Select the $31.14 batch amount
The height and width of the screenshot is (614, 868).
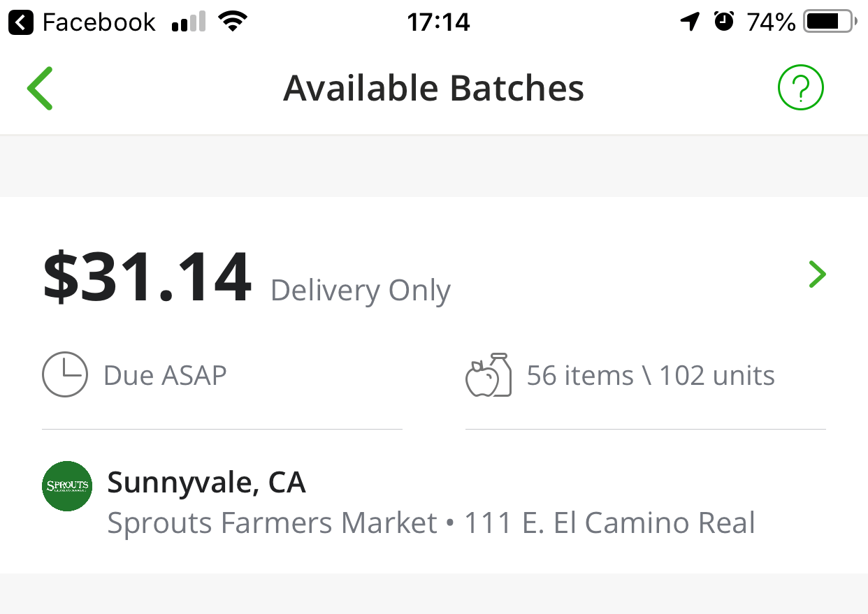click(x=147, y=279)
